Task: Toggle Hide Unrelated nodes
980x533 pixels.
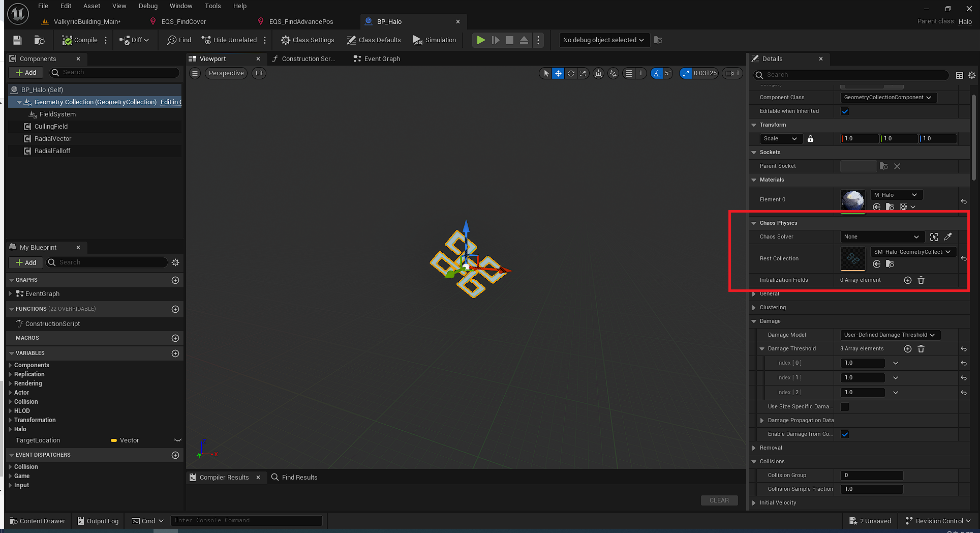Action: pyautogui.click(x=229, y=40)
